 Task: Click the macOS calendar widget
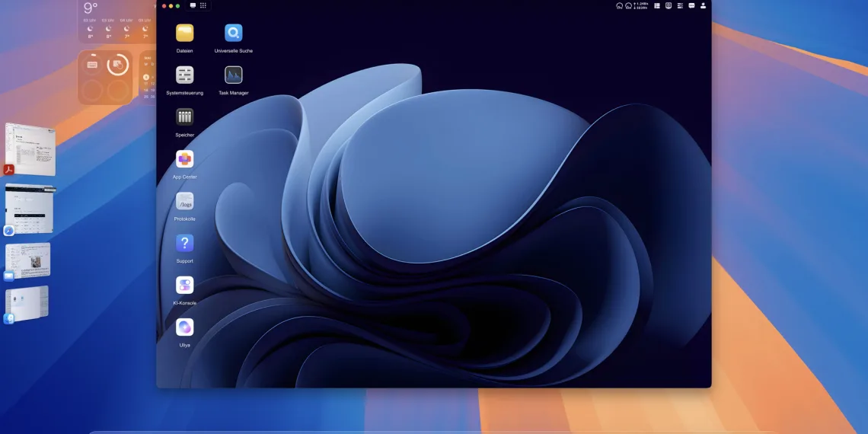(147, 78)
